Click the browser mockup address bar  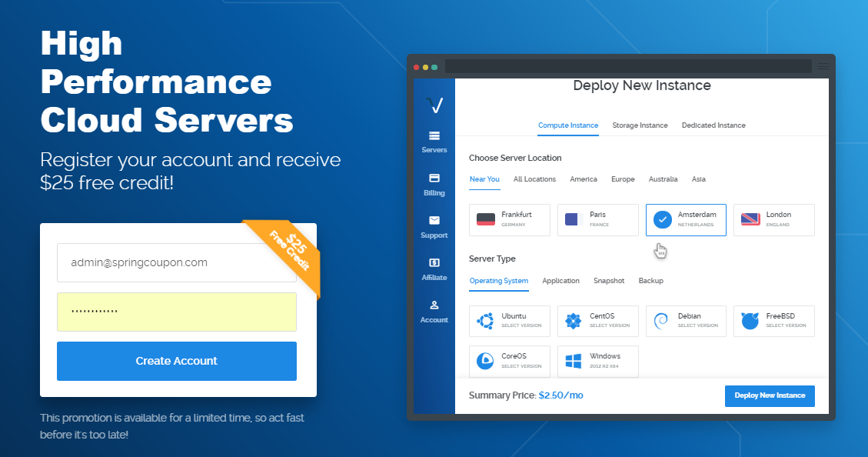(x=628, y=66)
